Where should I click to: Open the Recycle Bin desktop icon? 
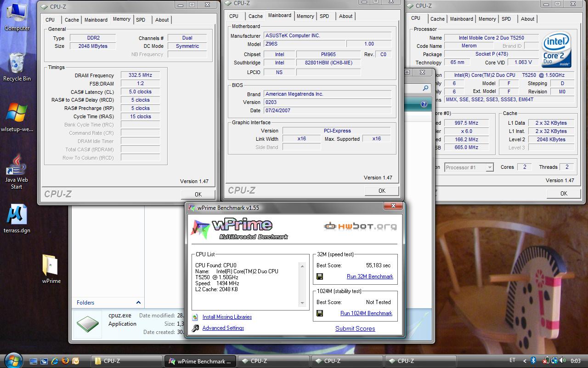17,67
